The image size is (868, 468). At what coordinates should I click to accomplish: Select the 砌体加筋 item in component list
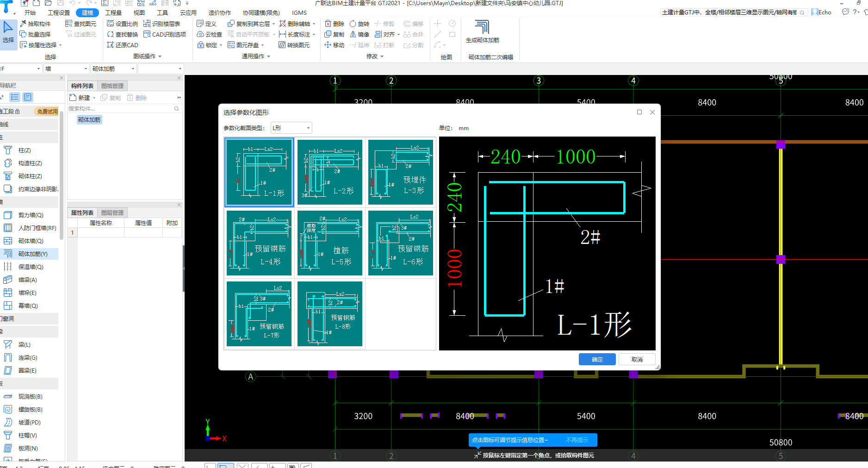tap(89, 119)
